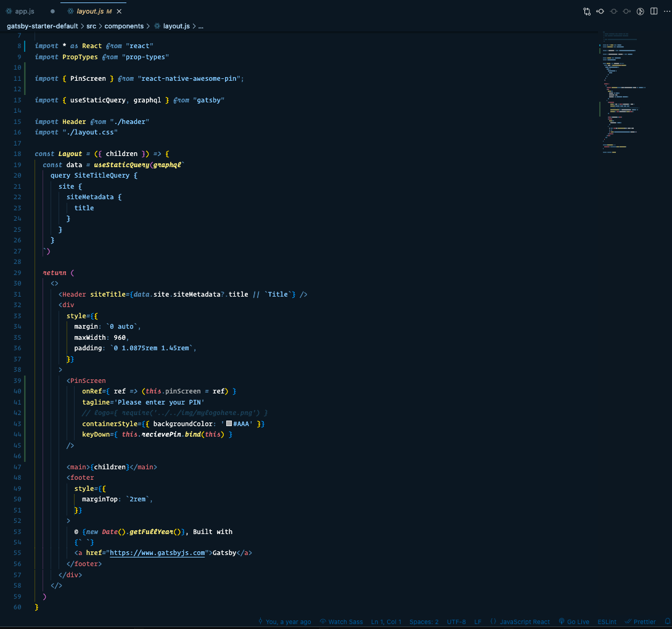The height and width of the screenshot is (629, 672).
Task: Click the ESLint status item
Action: [607, 622]
